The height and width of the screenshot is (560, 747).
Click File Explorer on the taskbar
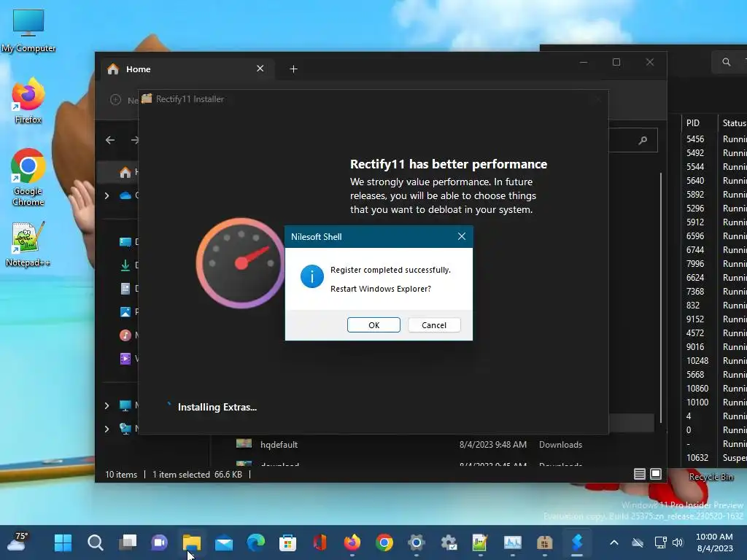coord(192,542)
